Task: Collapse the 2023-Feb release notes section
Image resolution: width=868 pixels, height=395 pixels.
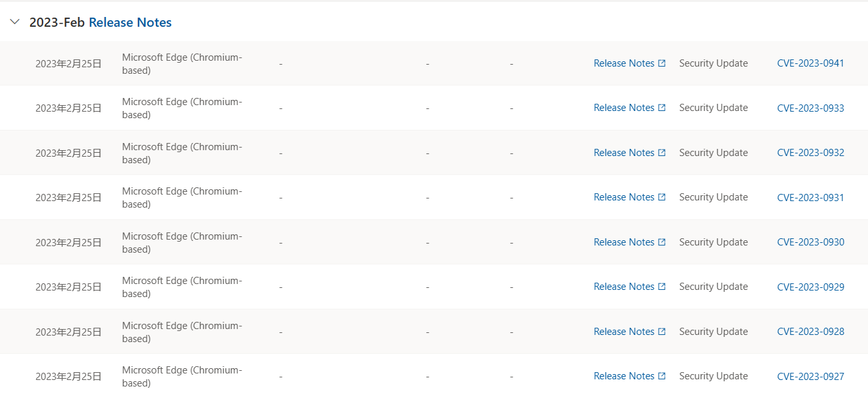Action: point(15,22)
